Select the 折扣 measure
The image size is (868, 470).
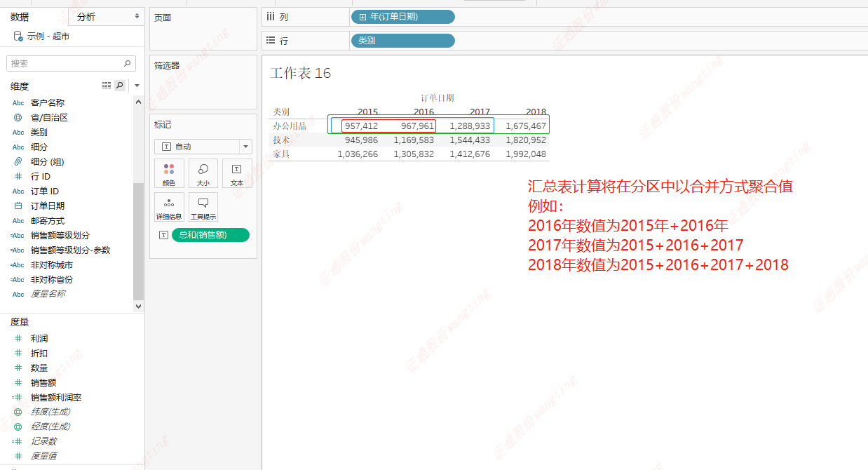[x=39, y=354]
